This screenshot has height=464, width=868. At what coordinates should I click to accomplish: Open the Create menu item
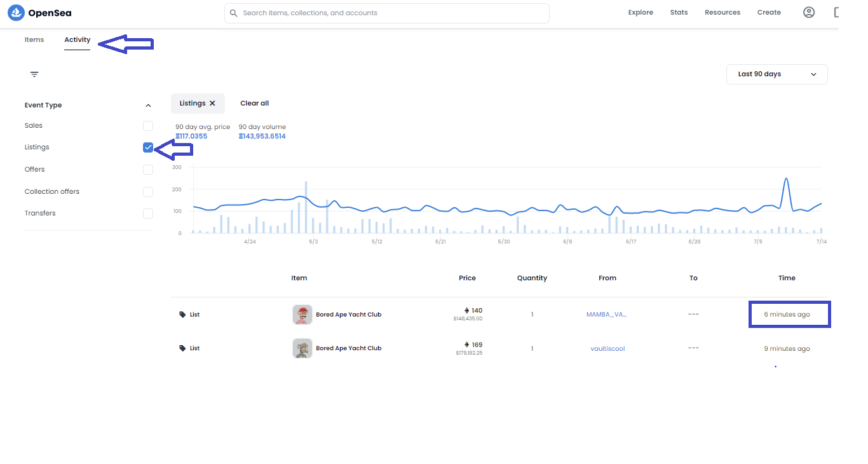(x=769, y=13)
